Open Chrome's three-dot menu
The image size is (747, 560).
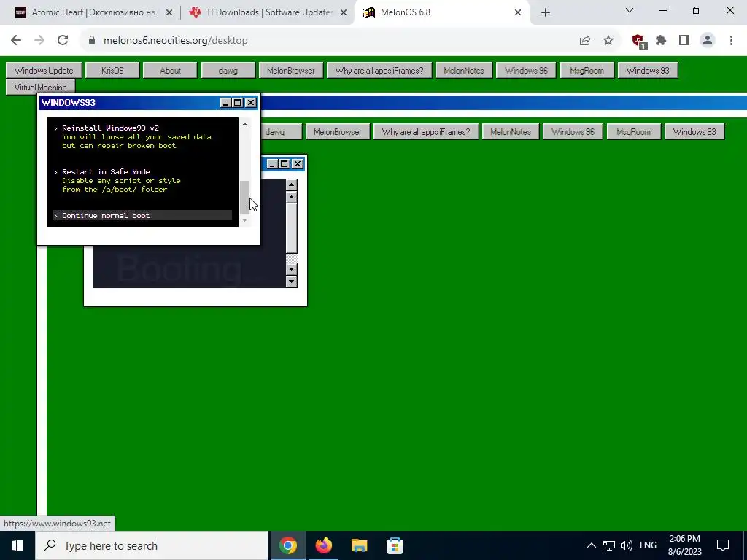(731, 41)
